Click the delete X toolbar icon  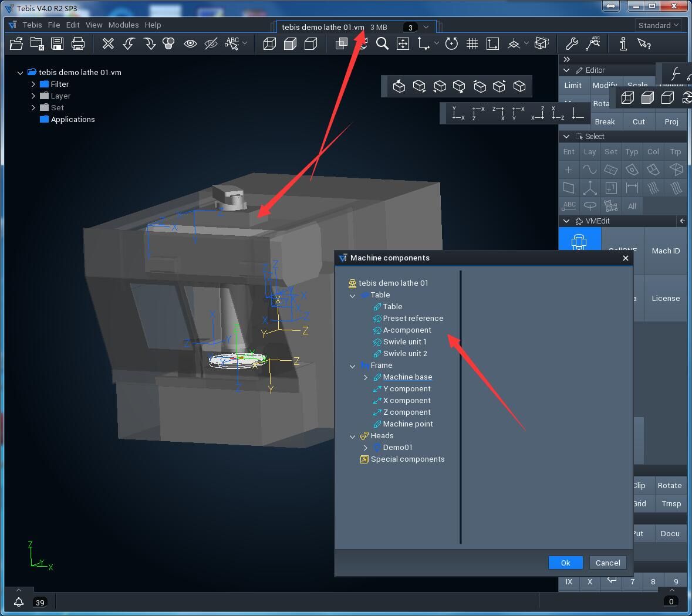pyautogui.click(x=108, y=43)
